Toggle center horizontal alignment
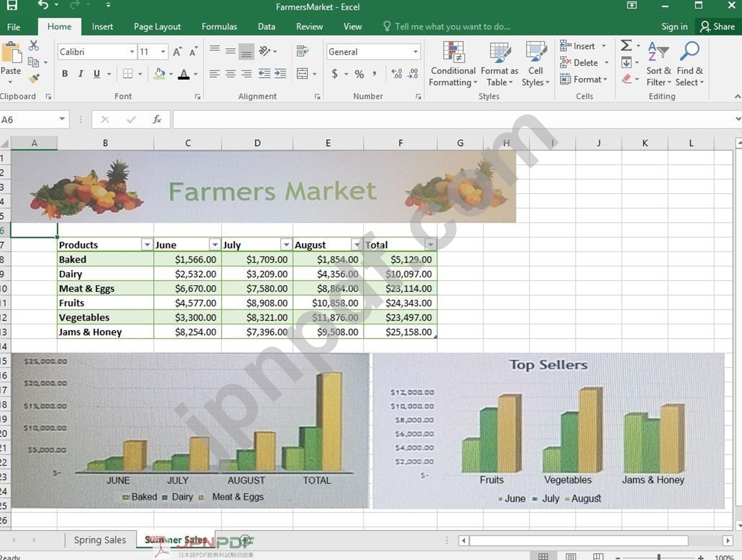The image size is (742, 560). 230,74
